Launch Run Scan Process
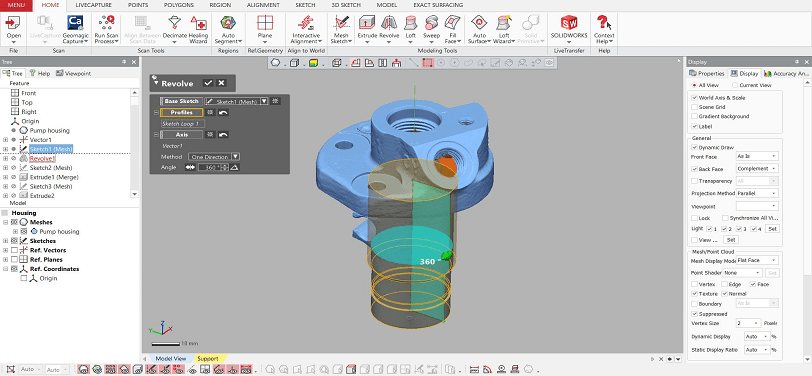Viewport: 812px width, 376px height. tap(106, 28)
